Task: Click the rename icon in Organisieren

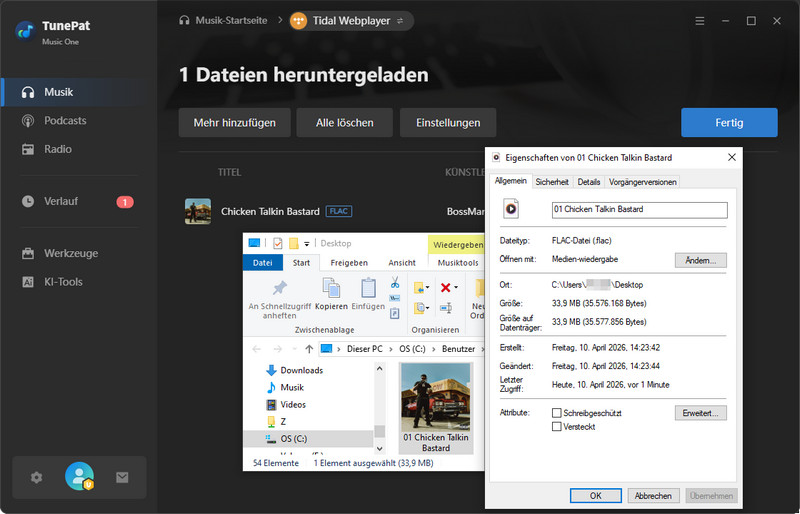Action: pos(446,308)
